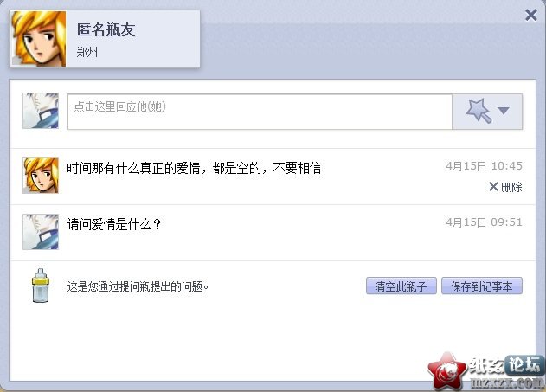Click the 匿名瓶友 name in header
This screenshot has width=546, height=392.
point(106,29)
